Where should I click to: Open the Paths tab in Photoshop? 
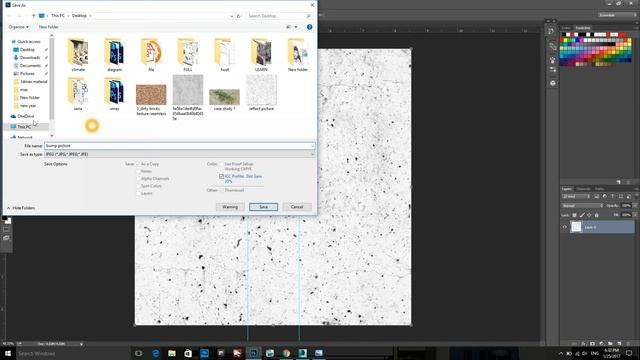[599, 189]
